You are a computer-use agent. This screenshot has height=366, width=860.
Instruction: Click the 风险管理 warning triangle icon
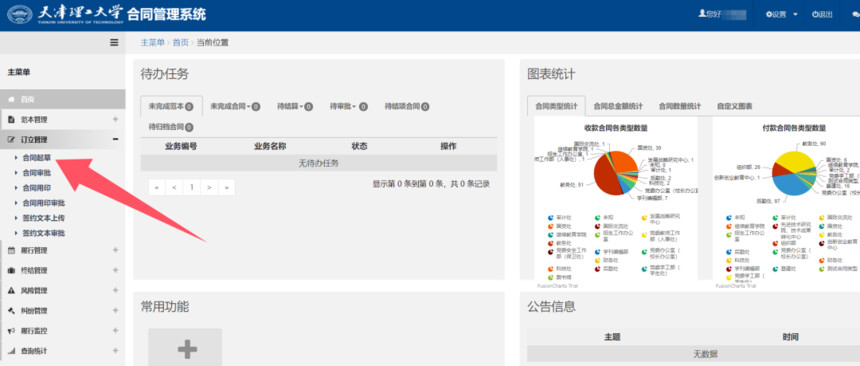coord(11,291)
